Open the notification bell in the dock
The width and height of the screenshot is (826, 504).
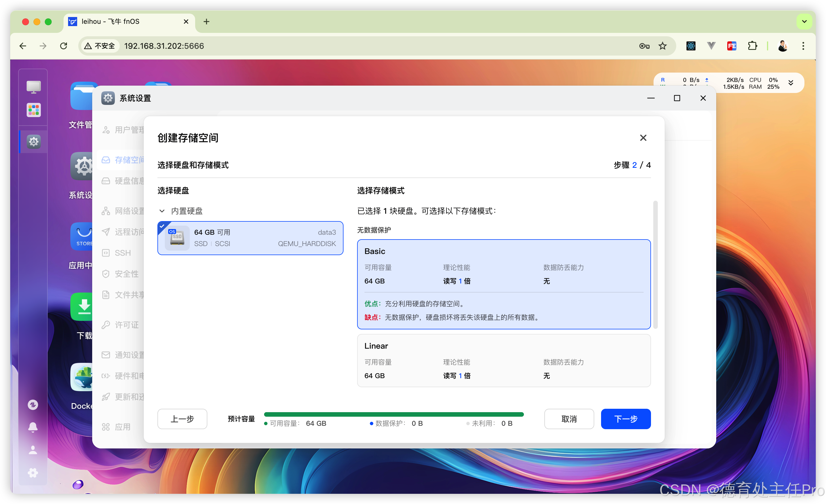(33, 427)
